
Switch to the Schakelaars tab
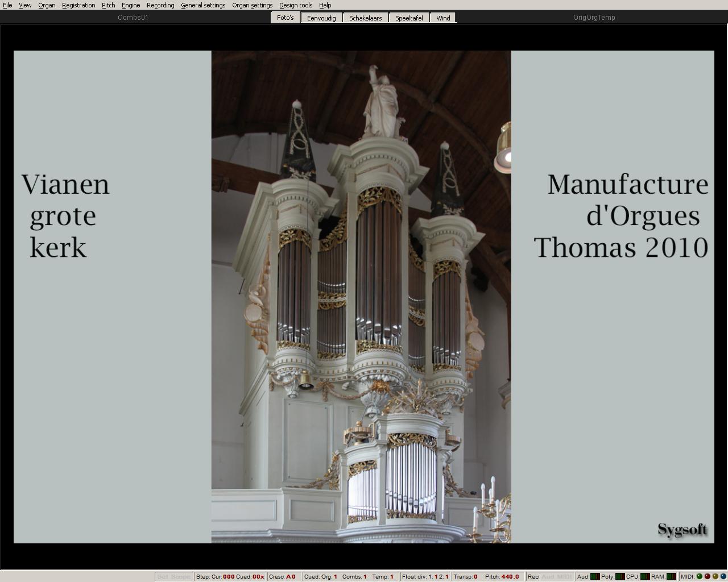pos(365,18)
